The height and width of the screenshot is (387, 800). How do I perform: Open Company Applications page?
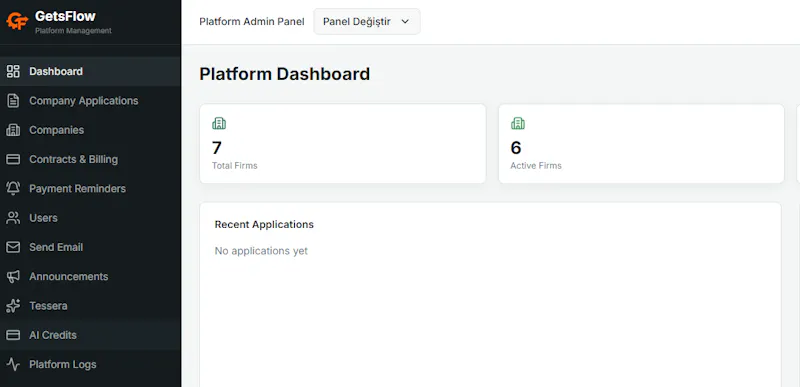coord(90,101)
